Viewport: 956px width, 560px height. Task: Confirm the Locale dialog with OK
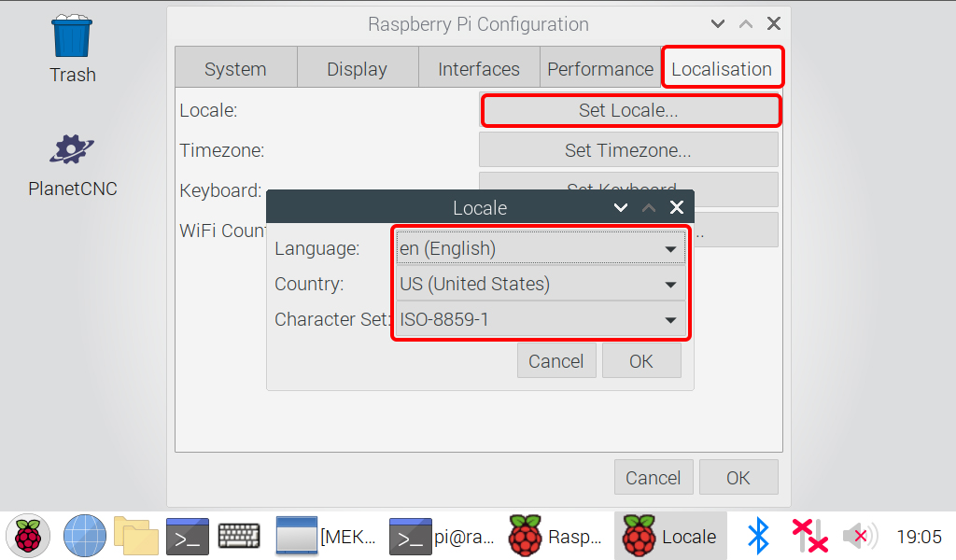641,361
